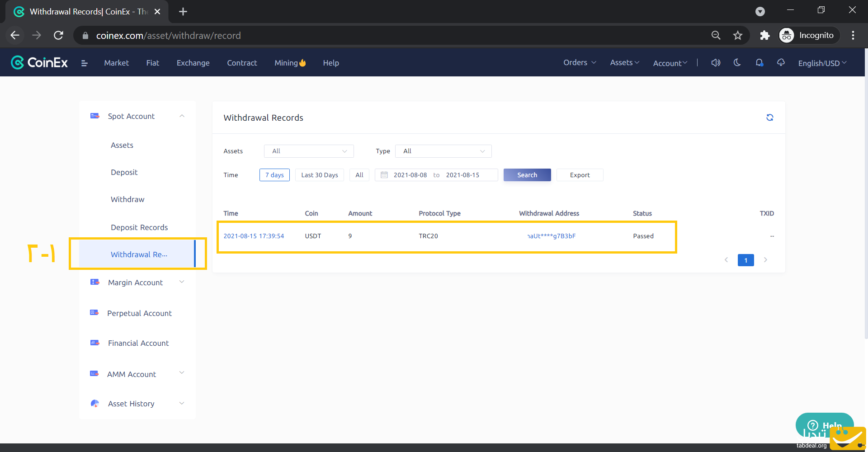
Task: Open the Fiat menu
Action: tap(152, 63)
